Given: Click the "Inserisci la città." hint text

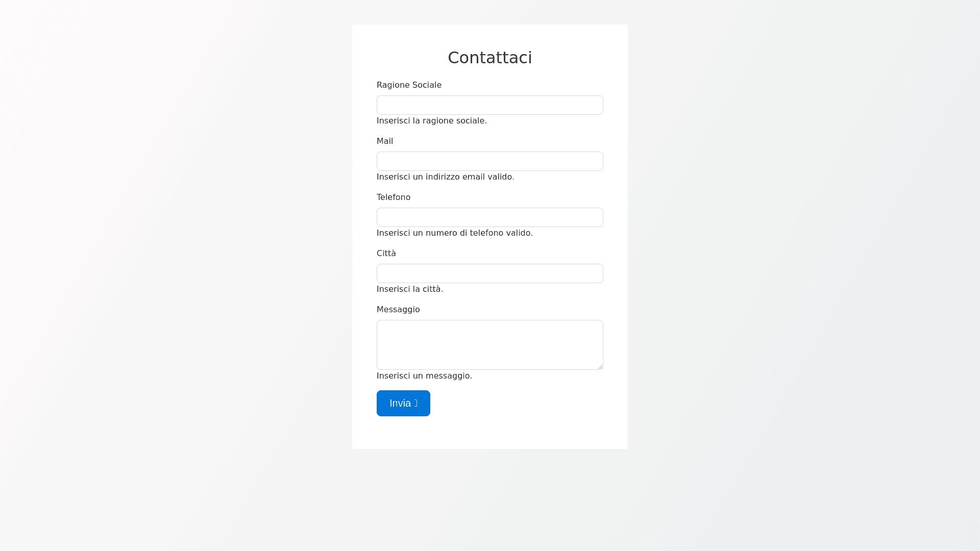Looking at the screenshot, I should [x=410, y=289].
